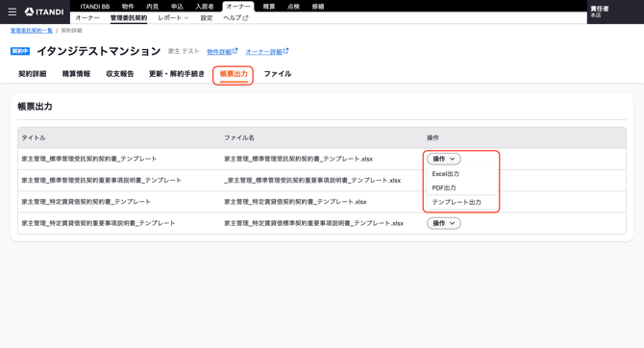
Task: Click file name 家主管理_標準管理受託契約契約書_テンプレート.xlsx
Action: [299, 159]
